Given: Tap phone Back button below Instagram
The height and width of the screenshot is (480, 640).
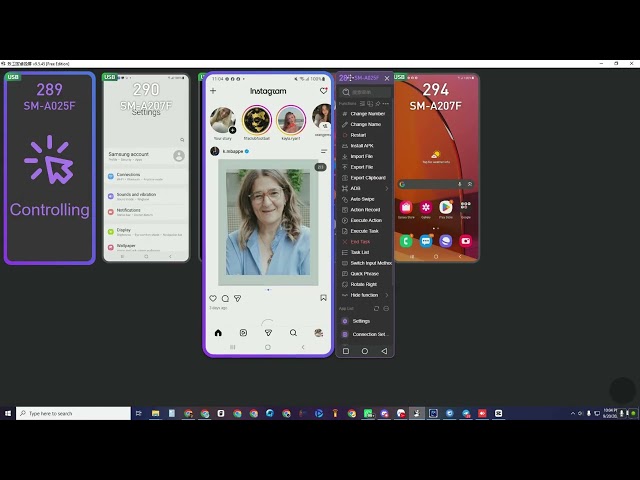Looking at the screenshot, I should 303,347.
